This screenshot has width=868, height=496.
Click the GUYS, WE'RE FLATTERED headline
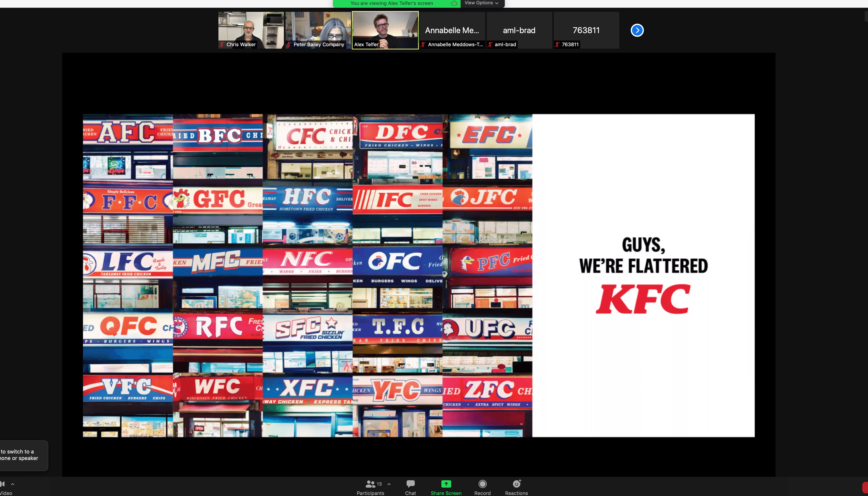tap(643, 256)
